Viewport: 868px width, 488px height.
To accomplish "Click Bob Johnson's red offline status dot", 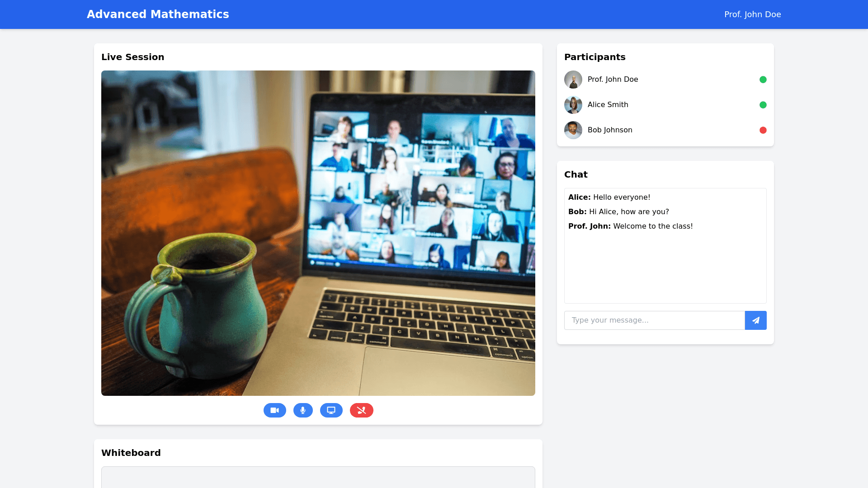I will coord(763,130).
